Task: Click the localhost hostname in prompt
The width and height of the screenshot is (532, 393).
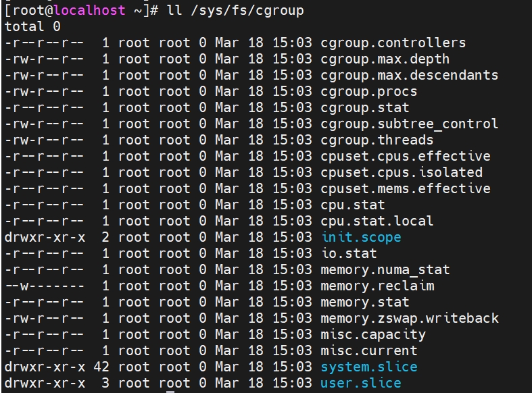Action: point(90,11)
